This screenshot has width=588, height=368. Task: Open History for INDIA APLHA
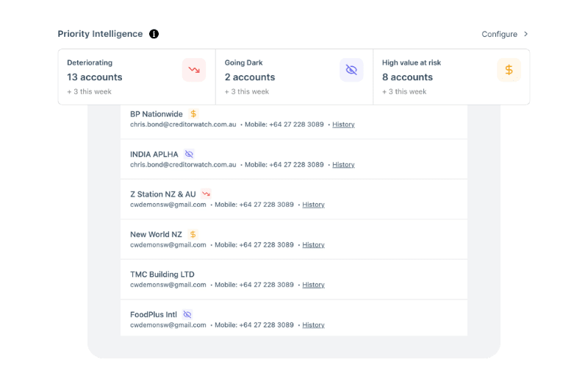click(x=343, y=165)
